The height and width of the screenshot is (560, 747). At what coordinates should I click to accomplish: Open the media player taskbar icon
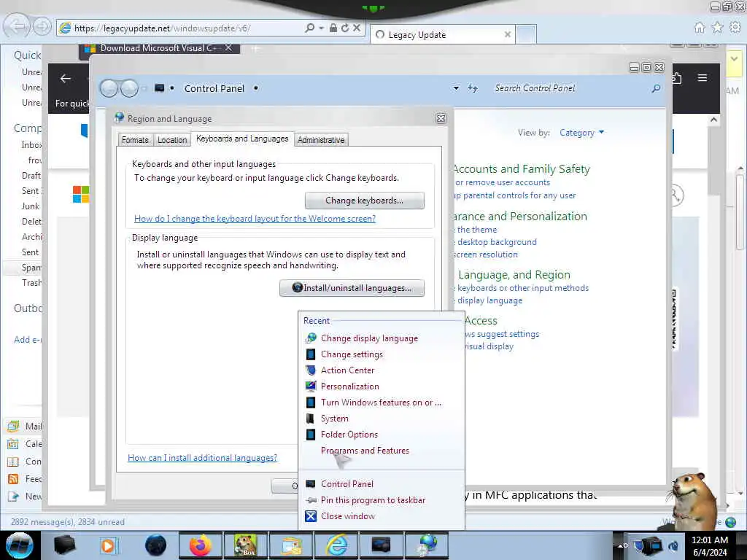coord(108,545)
